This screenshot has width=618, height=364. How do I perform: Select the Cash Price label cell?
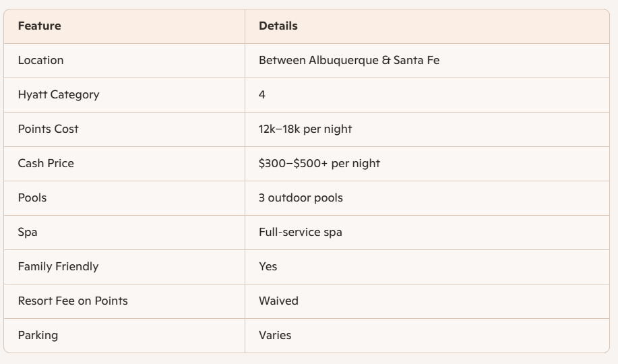click(x=46, y=163)
